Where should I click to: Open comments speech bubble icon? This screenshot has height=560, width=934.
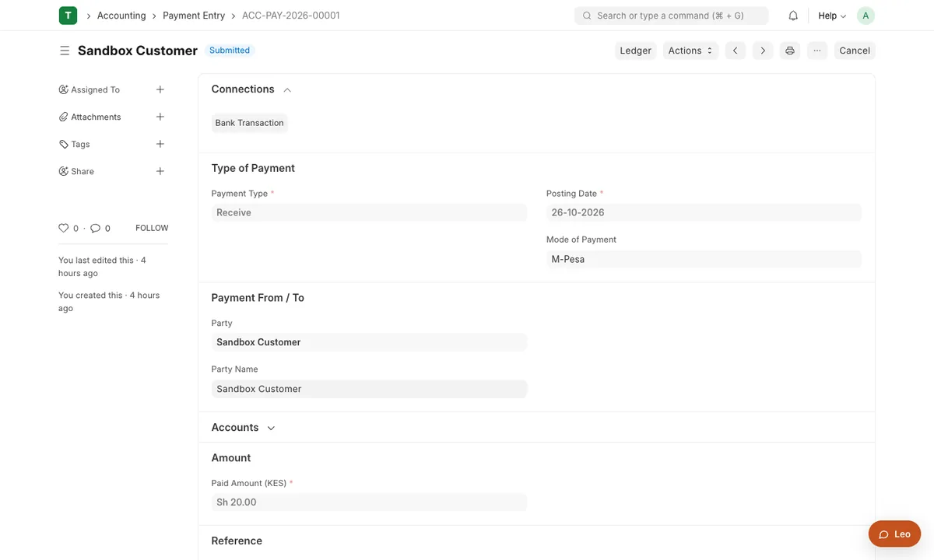pyautogui.click(x=95, y=228)
